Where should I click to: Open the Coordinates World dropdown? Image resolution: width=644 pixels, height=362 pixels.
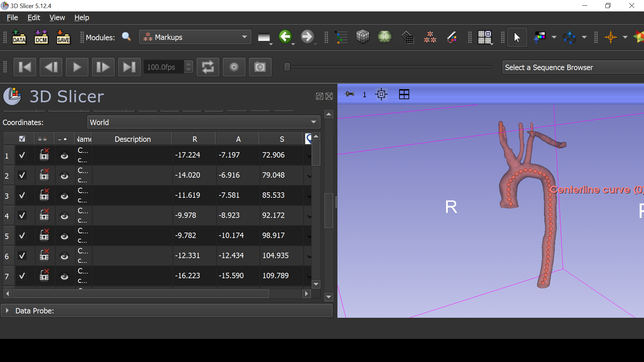pos(204,122)
